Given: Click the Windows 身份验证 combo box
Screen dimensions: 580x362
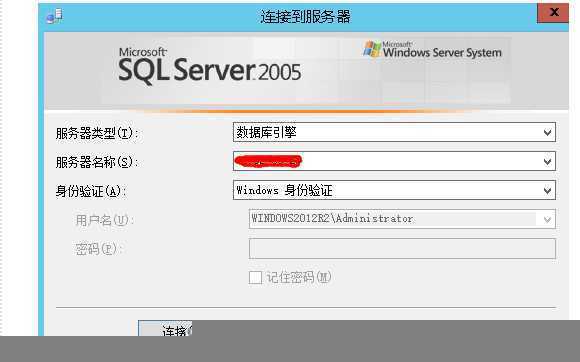Looking at the screenshot, I should 394,190.
